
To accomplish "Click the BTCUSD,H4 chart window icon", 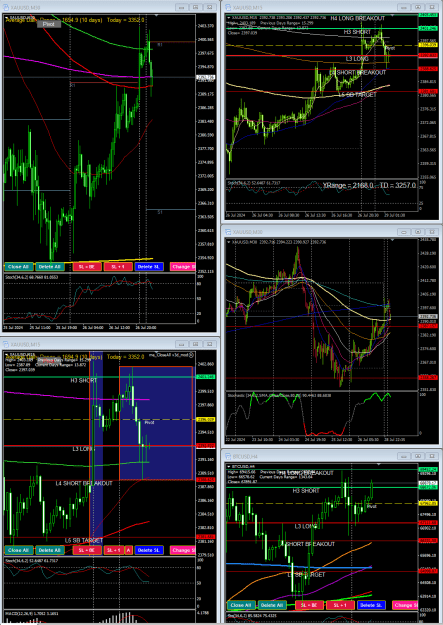I will [228, 456].
